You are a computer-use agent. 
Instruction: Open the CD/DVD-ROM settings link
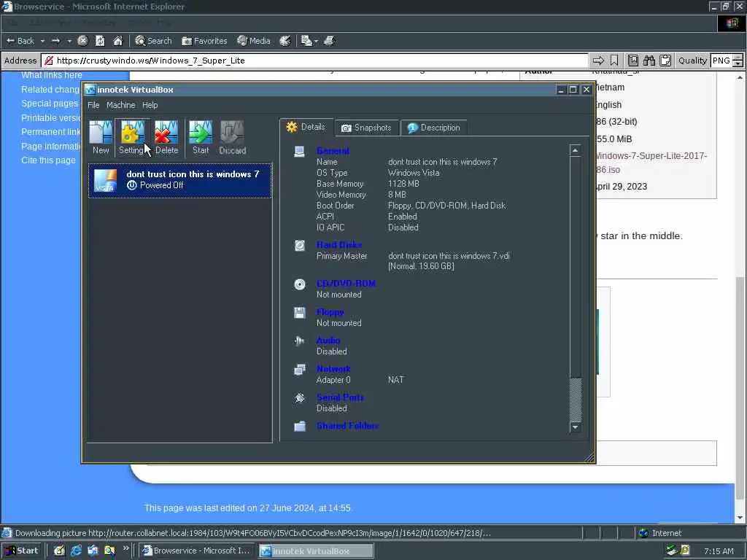point(346,284)
